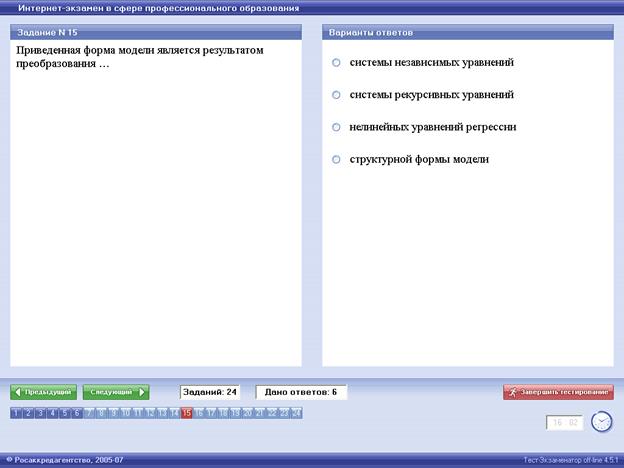Open question 18
Screen dimensions: 624x468
click(223, 413)
